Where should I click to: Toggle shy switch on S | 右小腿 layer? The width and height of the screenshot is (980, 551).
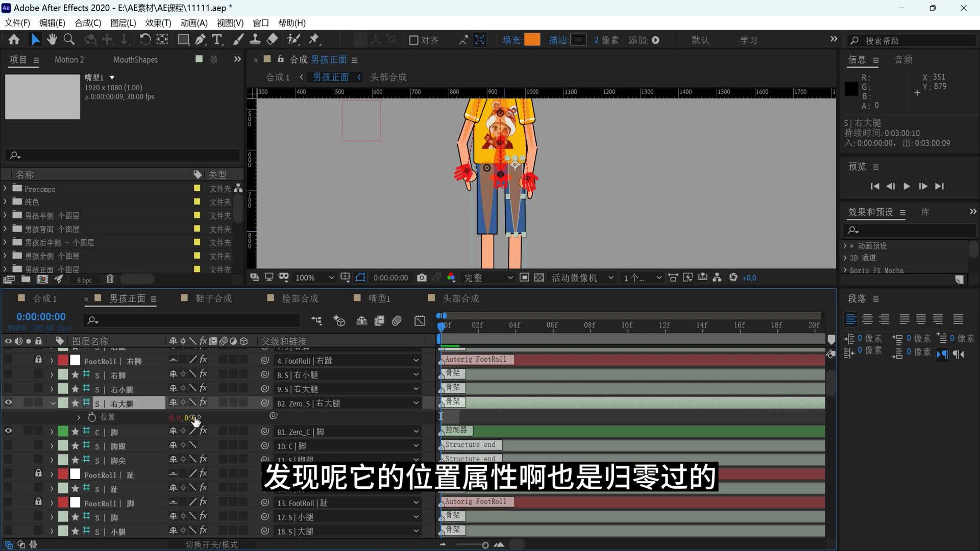pos(173,389)
